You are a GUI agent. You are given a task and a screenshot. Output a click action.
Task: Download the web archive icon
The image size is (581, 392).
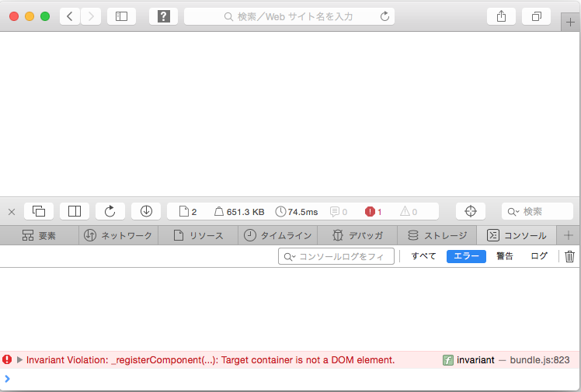click(x=146, y=211)
